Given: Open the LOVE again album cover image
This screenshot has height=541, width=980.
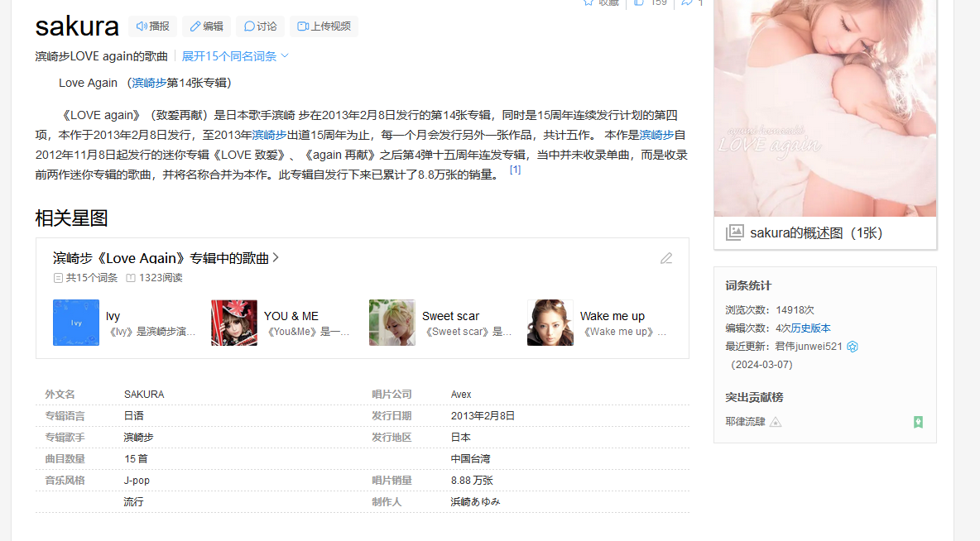Looking at the screenshot, I should 825,108.
